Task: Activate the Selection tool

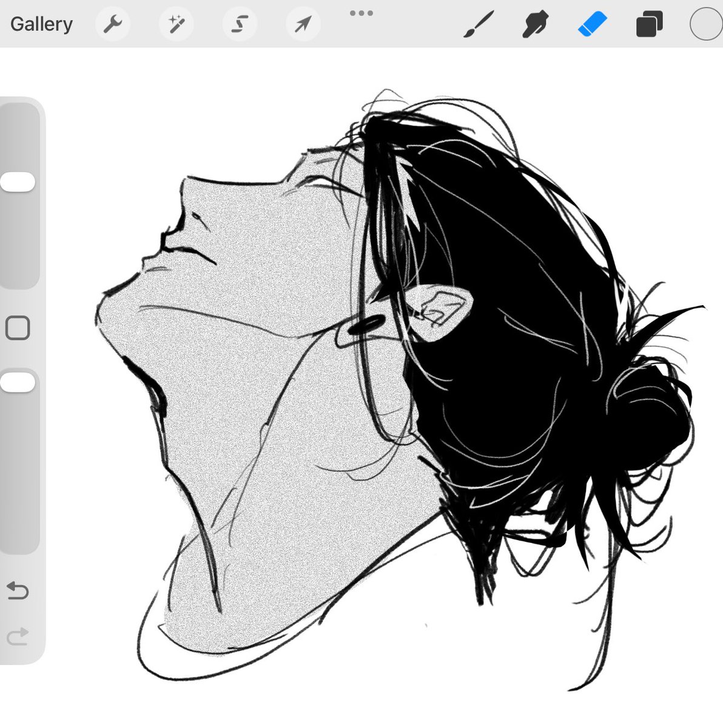Action: tap(240, 24)
